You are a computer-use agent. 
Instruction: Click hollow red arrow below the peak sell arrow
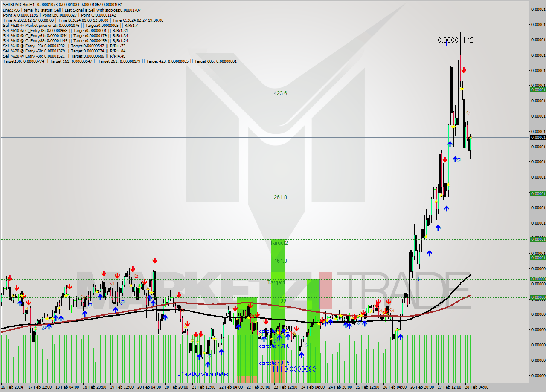(468, 113)
